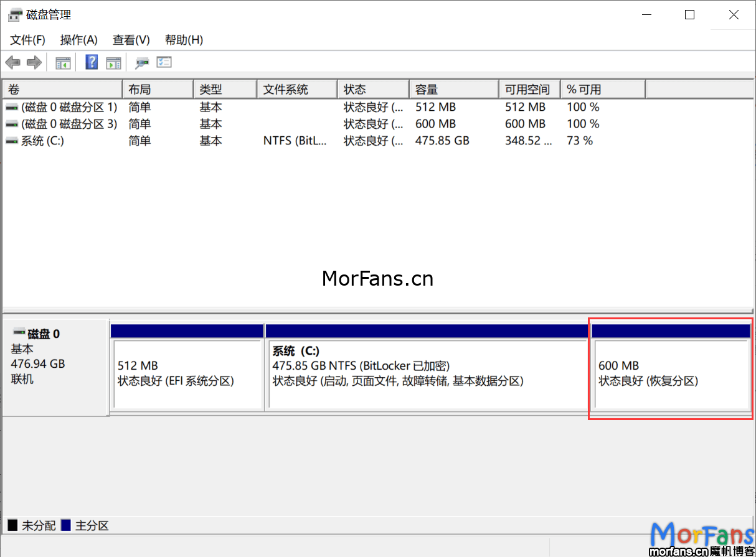Click the 磁盘 0 disk icon in lower pane
The image size is (756, 557).
19,333
